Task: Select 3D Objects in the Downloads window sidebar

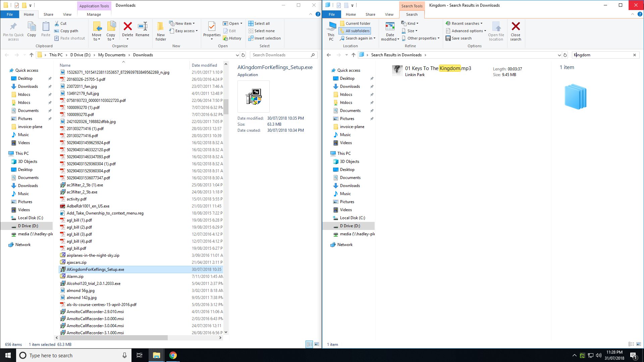Action: coord(28,162)
